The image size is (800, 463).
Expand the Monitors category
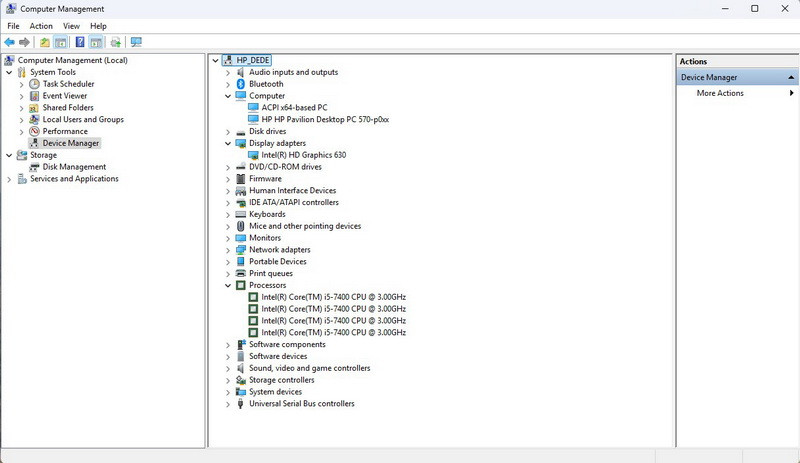tap(228, 238)
